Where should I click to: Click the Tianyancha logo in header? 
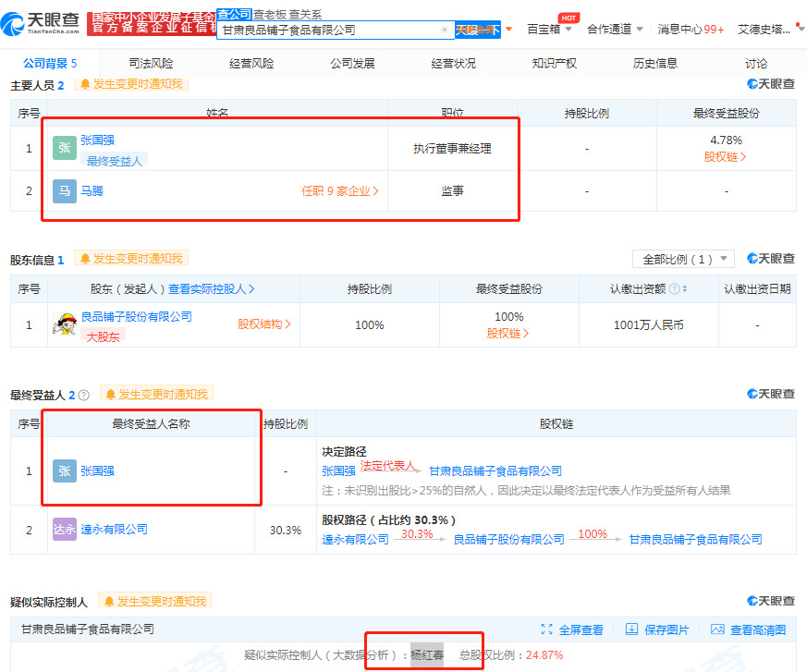coord(43,22)
